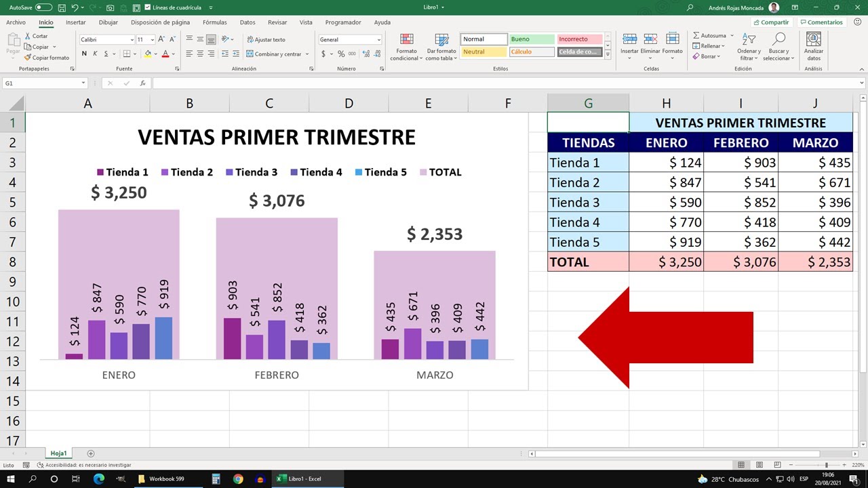Open Formato condicional menu

pyautogui.click(x=406, y=47)
